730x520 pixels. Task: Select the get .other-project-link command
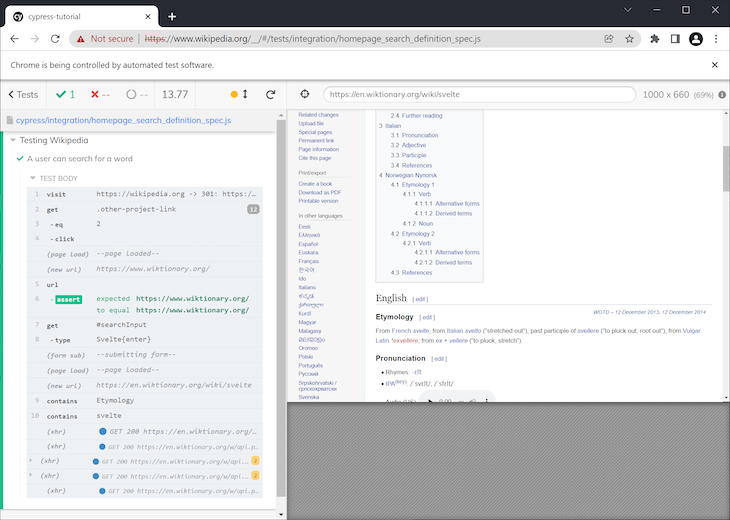[x=144, y=209]
